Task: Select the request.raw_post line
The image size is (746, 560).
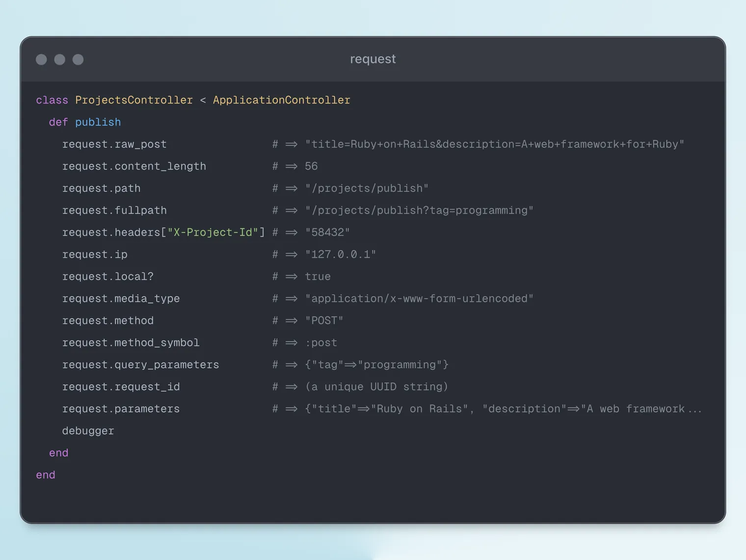Action: point(114,144)
